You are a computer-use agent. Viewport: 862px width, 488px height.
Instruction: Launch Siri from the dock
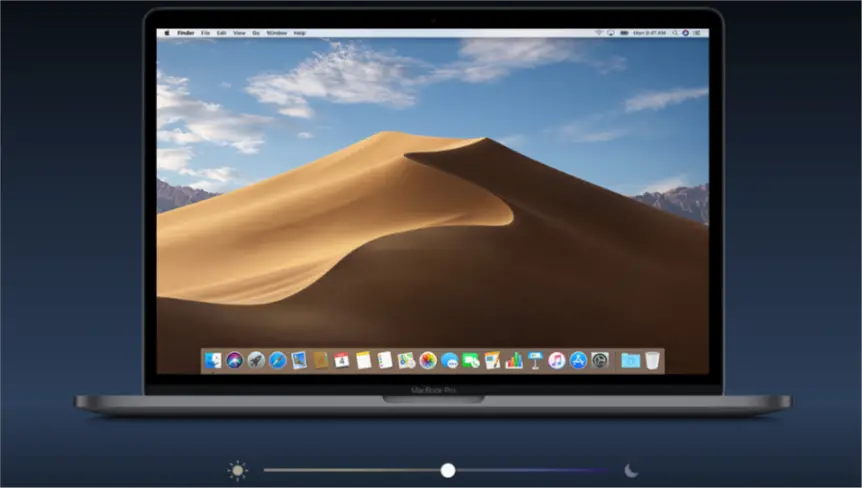235,361
